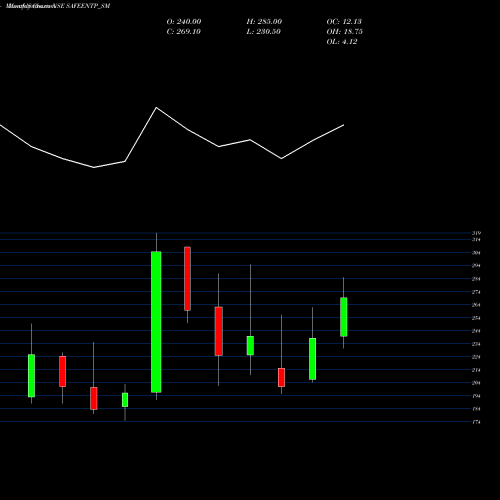Click the right end of the white line
Viewport: 500px width, 500px height.
pyautogui.click(x=344, y=125)
